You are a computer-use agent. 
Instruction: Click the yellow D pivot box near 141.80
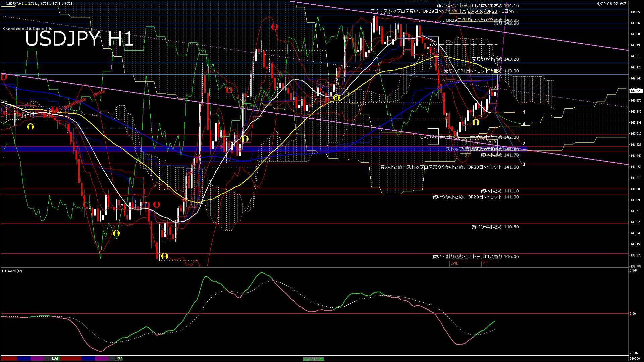[494, 142]
